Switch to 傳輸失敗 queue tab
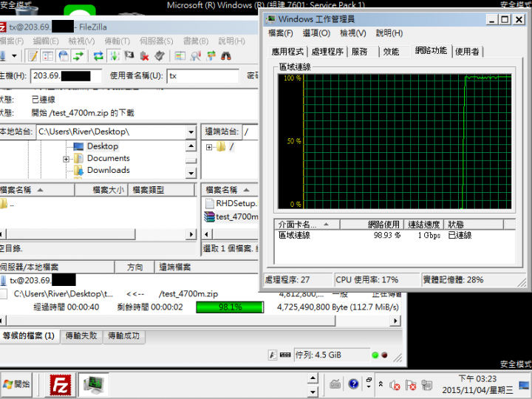 [x=81, y=336]
